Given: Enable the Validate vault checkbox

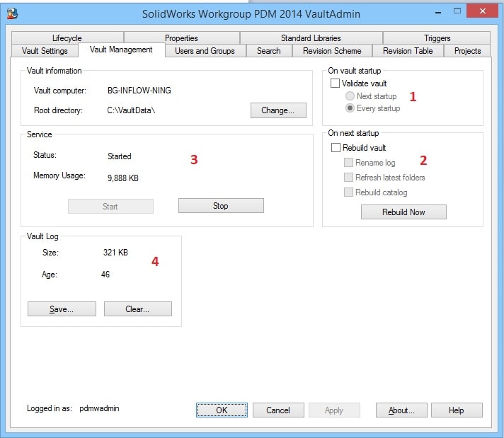Looking at the screenshot, I should coord(336,83).
